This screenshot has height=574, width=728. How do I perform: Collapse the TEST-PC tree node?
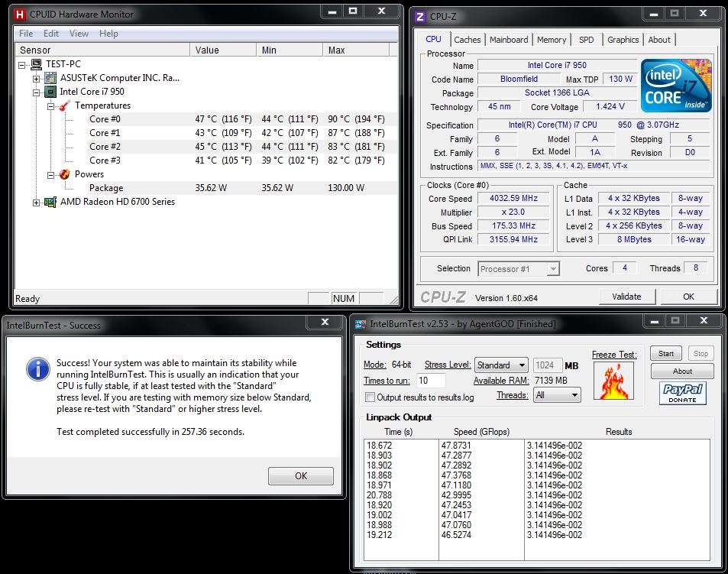pyautogui.click(x=22, y=65)
